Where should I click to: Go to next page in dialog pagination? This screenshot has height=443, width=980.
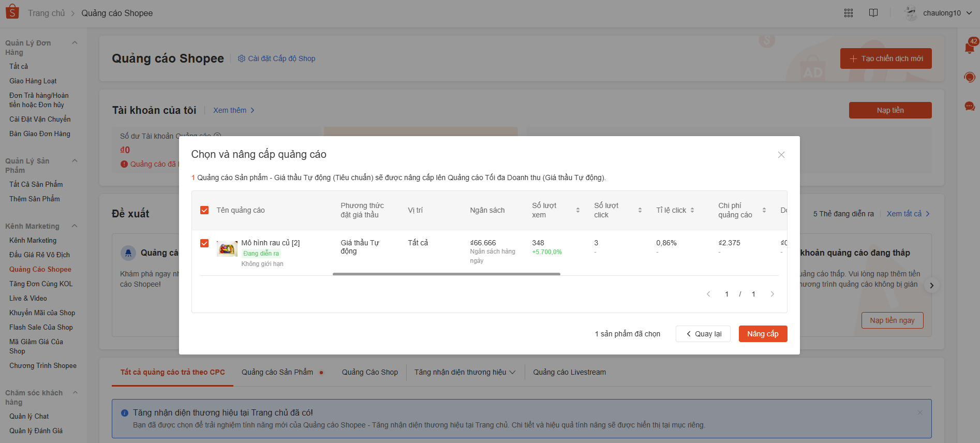[x=773, y=294]
